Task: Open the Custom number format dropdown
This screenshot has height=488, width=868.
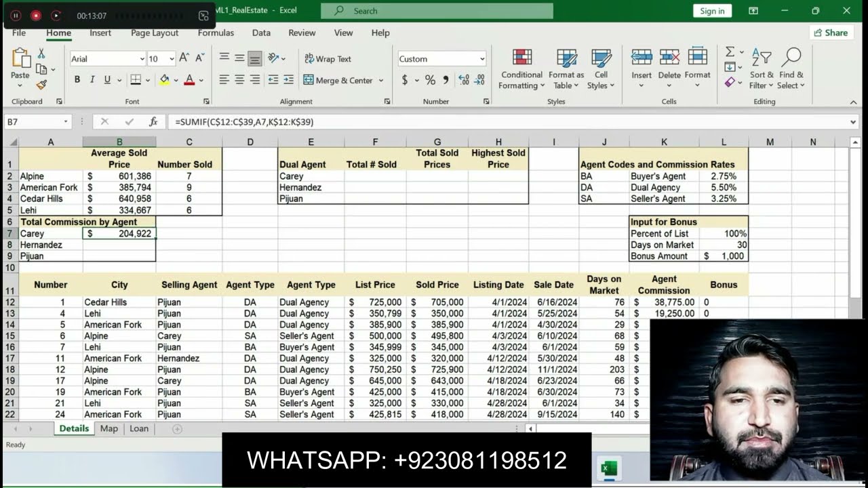Action: point(482,59)
